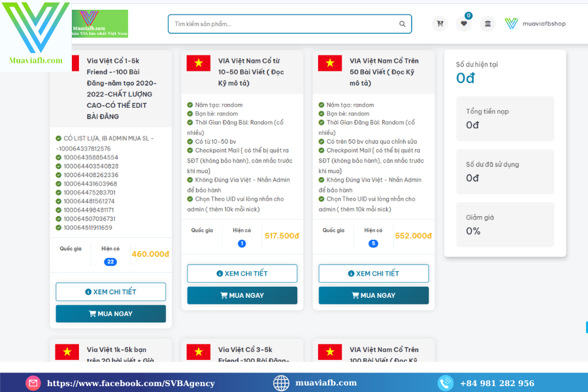Click the search magnifier icon
Viewport: 588px width, 392px height.
tap(402, 24)
